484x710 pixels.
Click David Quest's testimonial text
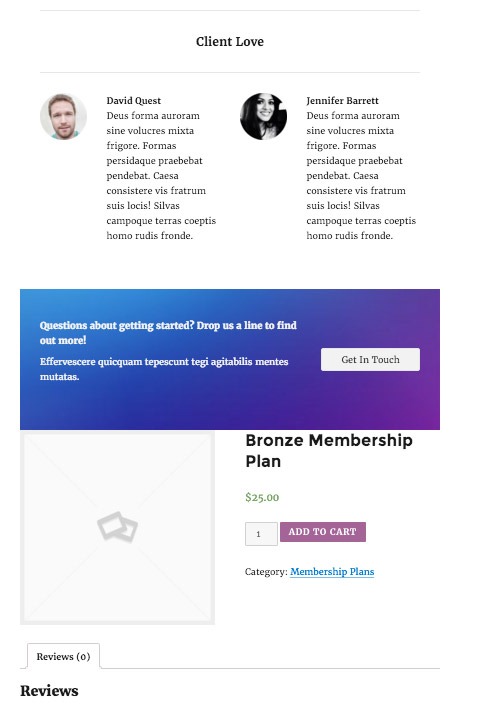pos(161,176)
